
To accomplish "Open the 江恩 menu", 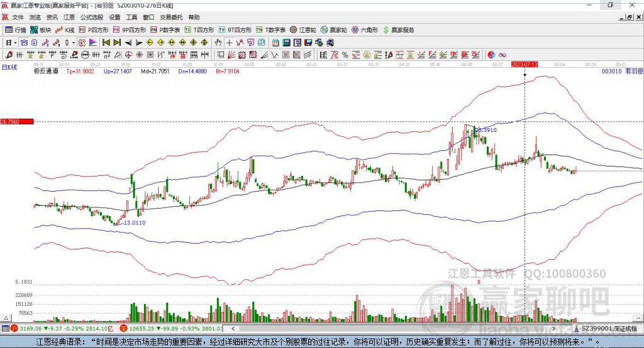I will pyautogui.click(x=69, y=17).
